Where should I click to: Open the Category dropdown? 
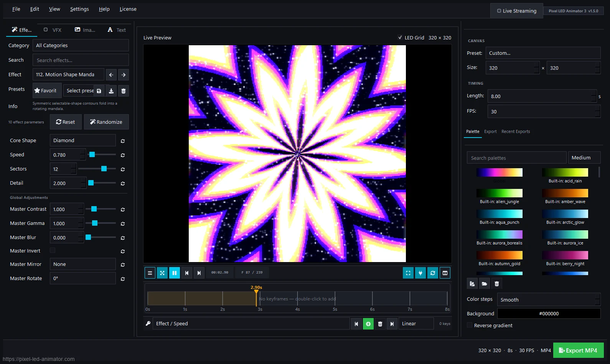point(81,45)
